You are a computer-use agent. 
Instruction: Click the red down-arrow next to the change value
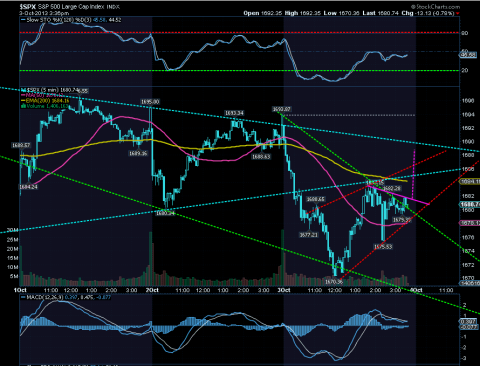click(x=458, y=13)
